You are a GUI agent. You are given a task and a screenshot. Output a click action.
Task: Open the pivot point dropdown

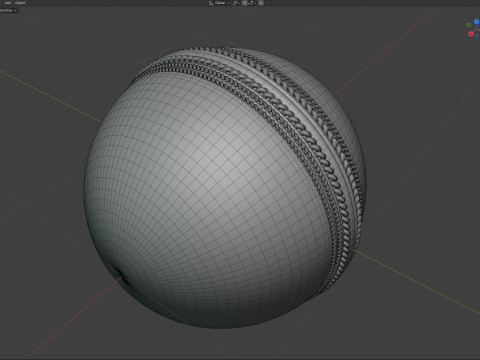236,3
